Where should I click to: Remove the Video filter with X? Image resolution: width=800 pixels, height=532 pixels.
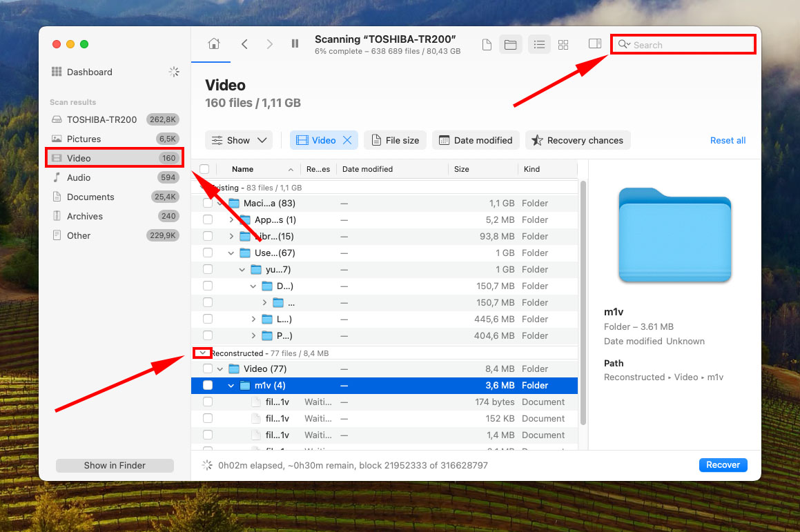pyautogui.click(x=347, y=140)
